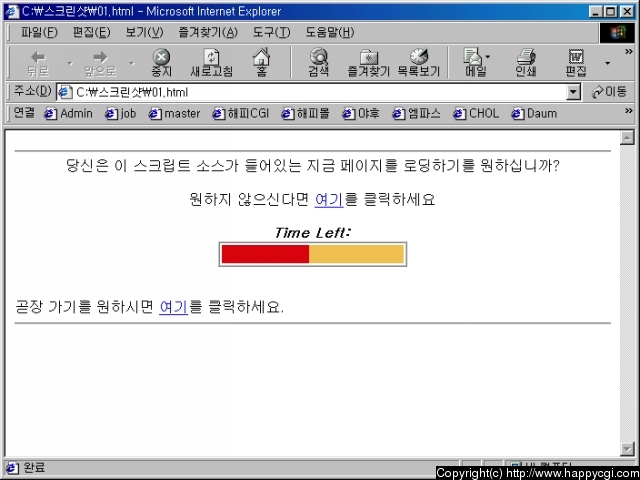Click vertical scrollbar up arrow
Screen dimensions: 640x480
[627, 138]
